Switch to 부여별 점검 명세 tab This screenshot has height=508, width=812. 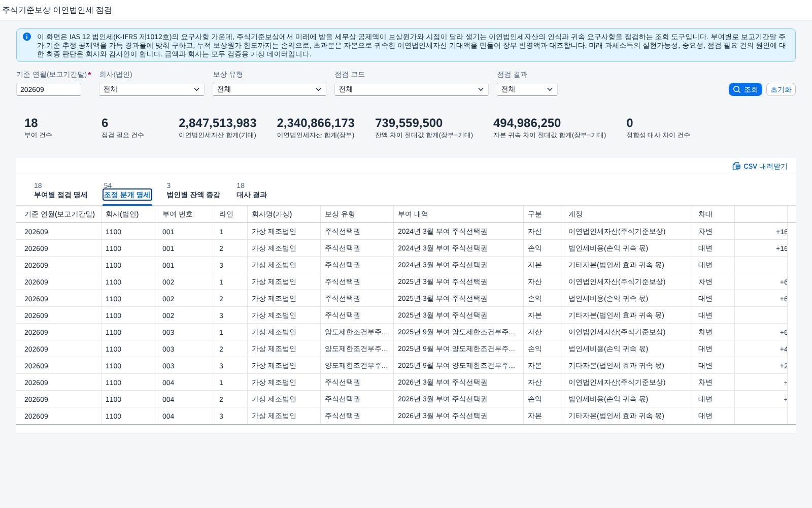tap(60, 195)
